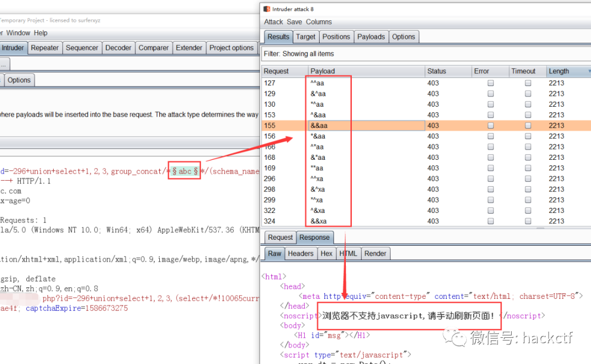
Task: Open the Extender tab
Action: click(x=189, y=48)
